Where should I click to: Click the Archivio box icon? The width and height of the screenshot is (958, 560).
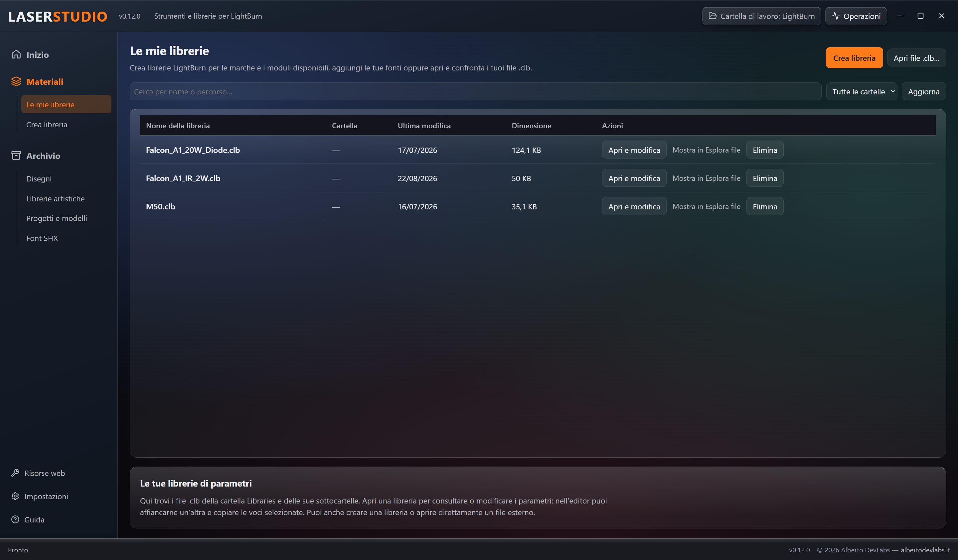16,156
